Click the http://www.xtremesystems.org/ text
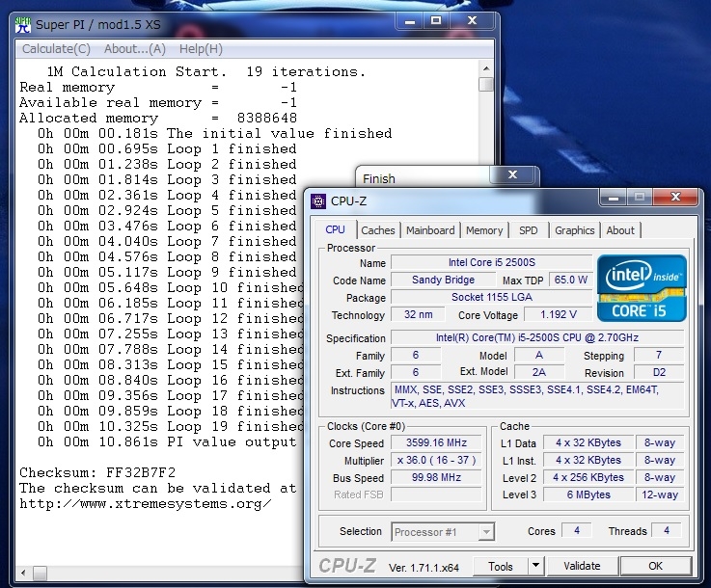The image size is (711, 588). [146, 504]
